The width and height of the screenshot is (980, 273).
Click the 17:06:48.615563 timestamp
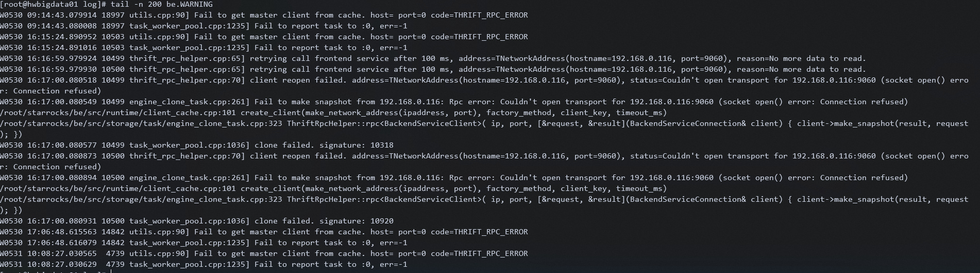62,232
